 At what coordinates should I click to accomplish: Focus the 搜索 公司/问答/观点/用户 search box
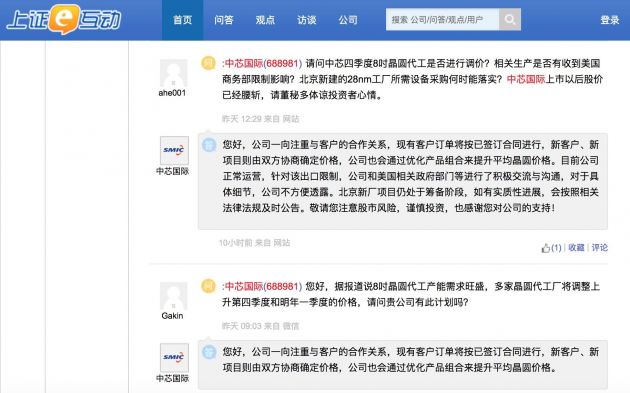[442, 19]
